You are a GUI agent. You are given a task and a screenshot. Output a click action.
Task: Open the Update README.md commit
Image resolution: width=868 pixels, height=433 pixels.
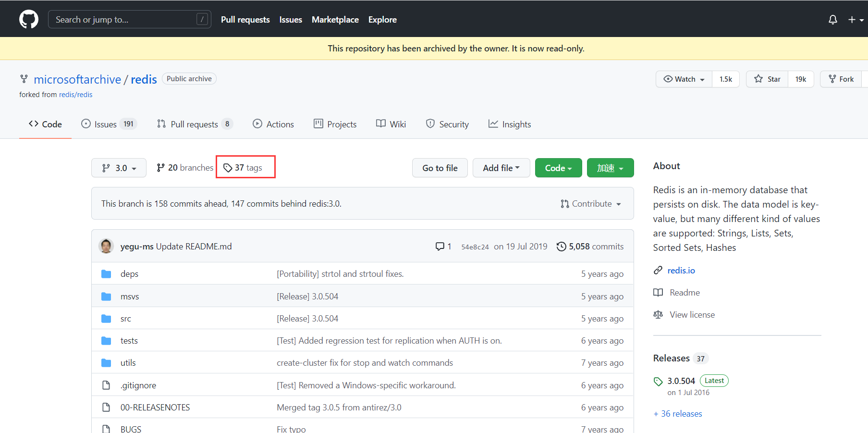pos(194,247)
